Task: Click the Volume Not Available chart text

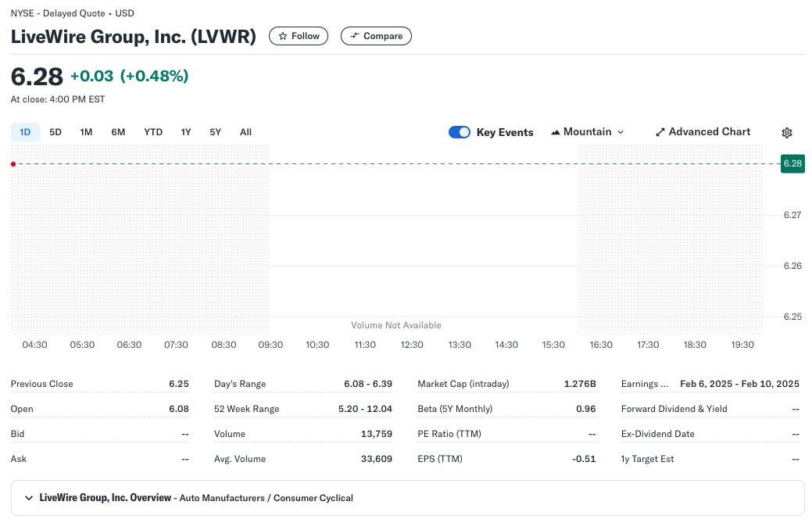Action: (396, 325)
